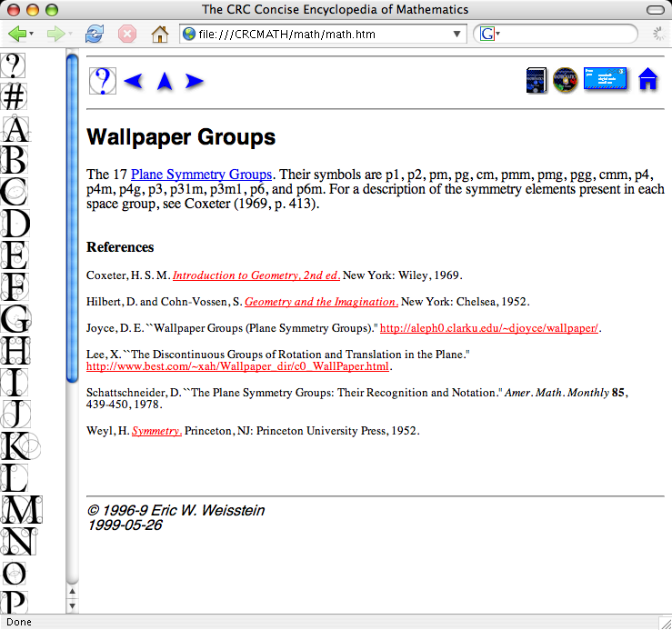The width and height of the screenshot is (672, 630).
Task: Open the Back button history dropdown arrow
Action: point(33,35)
